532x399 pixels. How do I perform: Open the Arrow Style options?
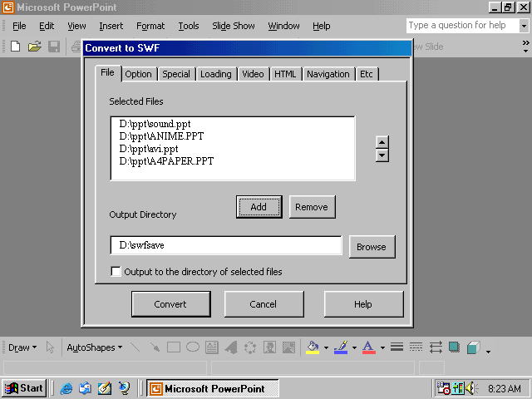(436, 347)
